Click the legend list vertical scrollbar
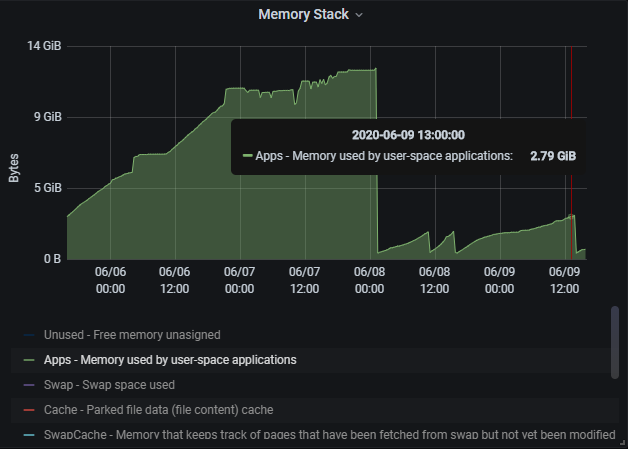Viewport: 628px width, 449px height. (x=615, y=342)
